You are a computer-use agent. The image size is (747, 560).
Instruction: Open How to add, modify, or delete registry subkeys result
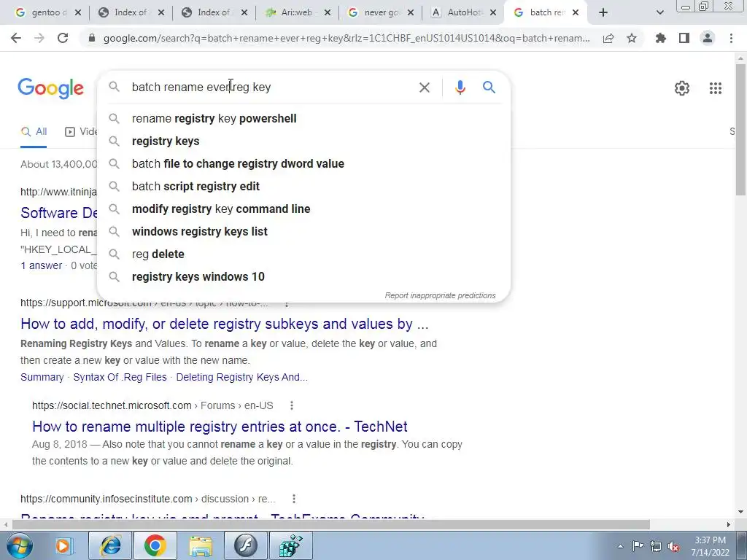coord(225,324)
